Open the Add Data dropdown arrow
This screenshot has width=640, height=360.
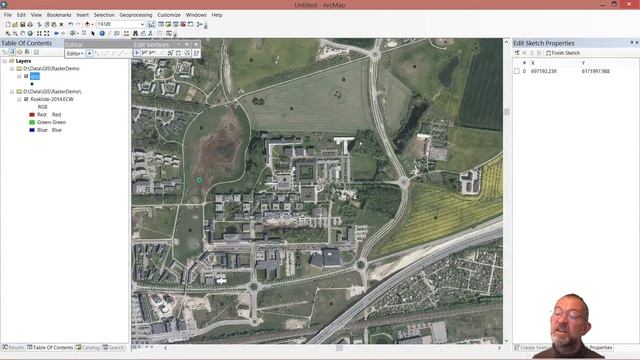tap(93, 24)
